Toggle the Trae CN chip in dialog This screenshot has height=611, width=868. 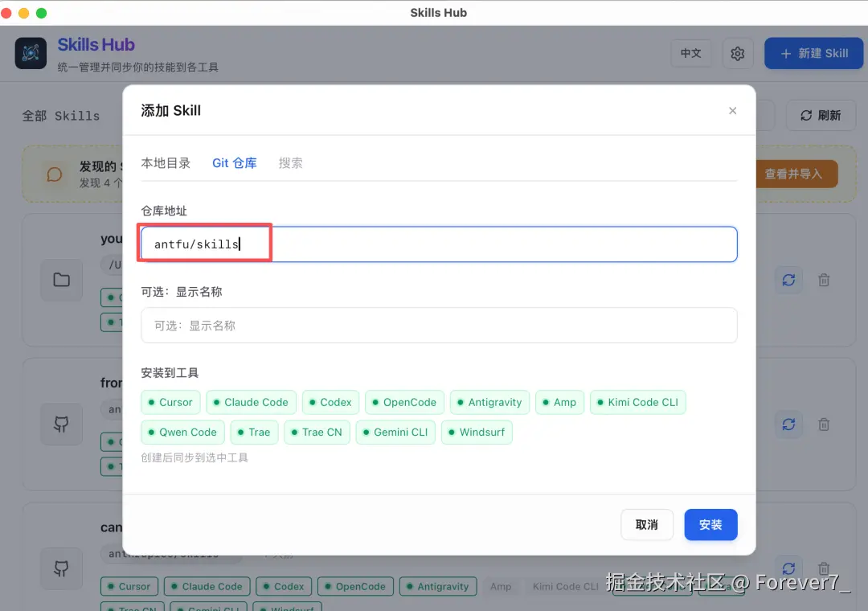[317, 432]
